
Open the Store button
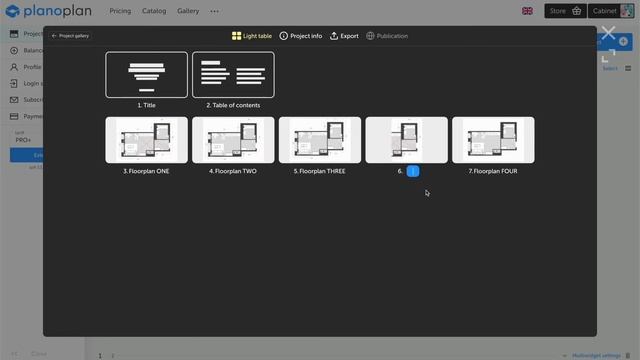565,11
